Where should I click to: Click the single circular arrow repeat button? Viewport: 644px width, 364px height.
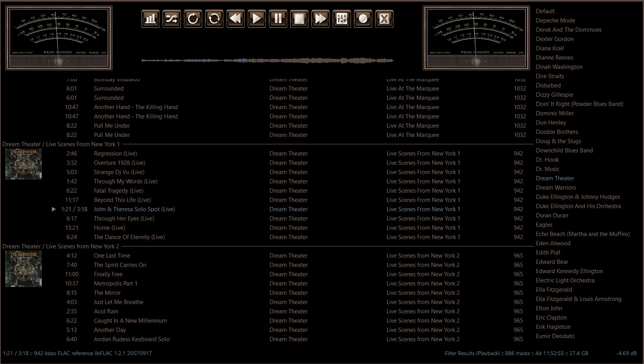coord(193,19)
